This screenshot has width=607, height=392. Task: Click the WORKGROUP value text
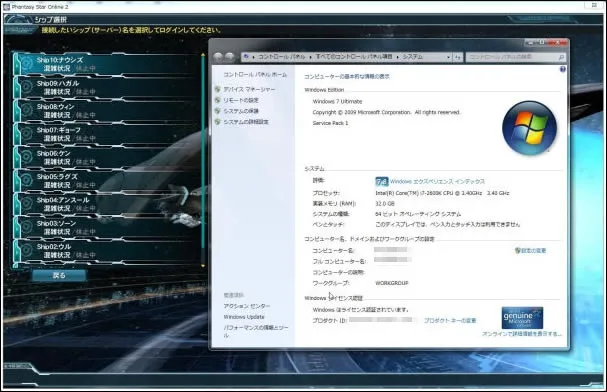(x=392, y=283)
